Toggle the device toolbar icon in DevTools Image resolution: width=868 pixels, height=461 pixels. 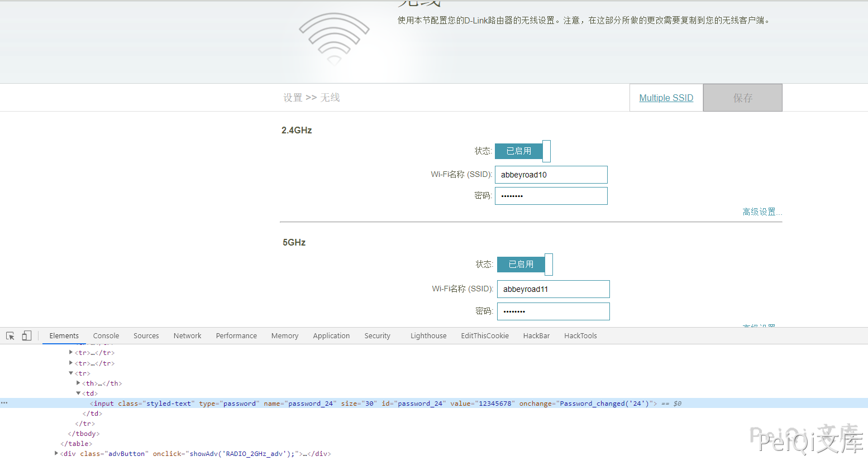click(26, 336)
